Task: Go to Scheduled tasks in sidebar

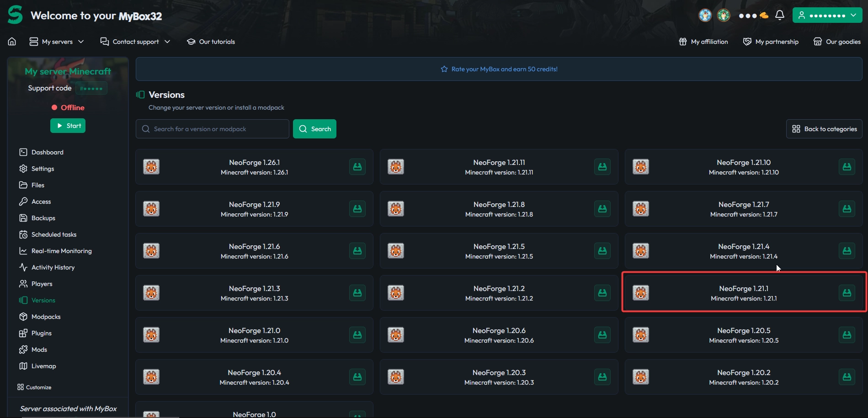Action: (53, 234)
